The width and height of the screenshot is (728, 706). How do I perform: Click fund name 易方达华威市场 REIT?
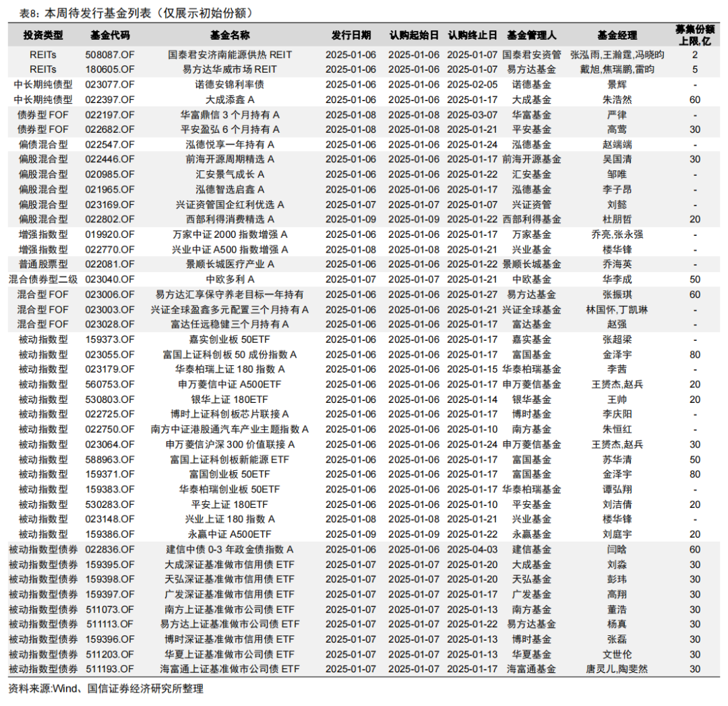pos(230,69)
